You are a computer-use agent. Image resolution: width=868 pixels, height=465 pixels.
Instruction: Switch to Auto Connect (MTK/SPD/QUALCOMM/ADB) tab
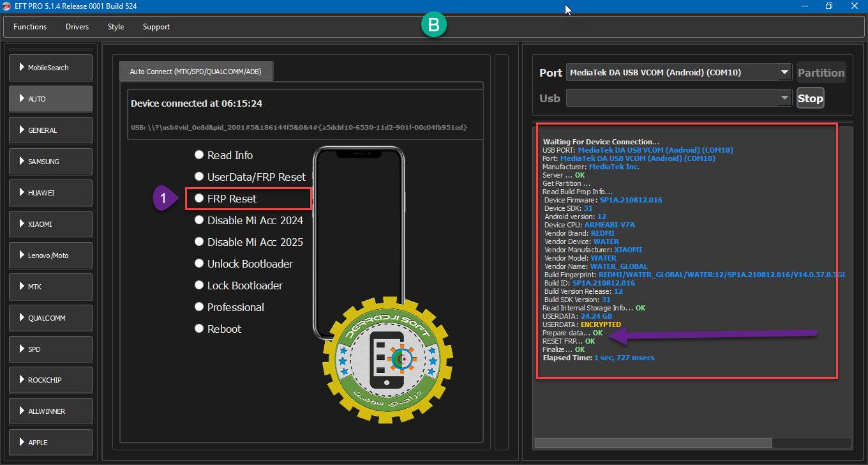click(196, 72)
